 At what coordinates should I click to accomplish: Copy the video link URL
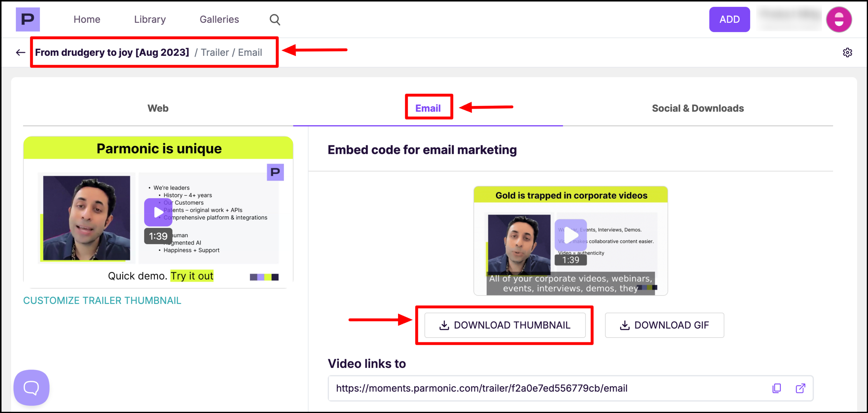pos(776,388)
